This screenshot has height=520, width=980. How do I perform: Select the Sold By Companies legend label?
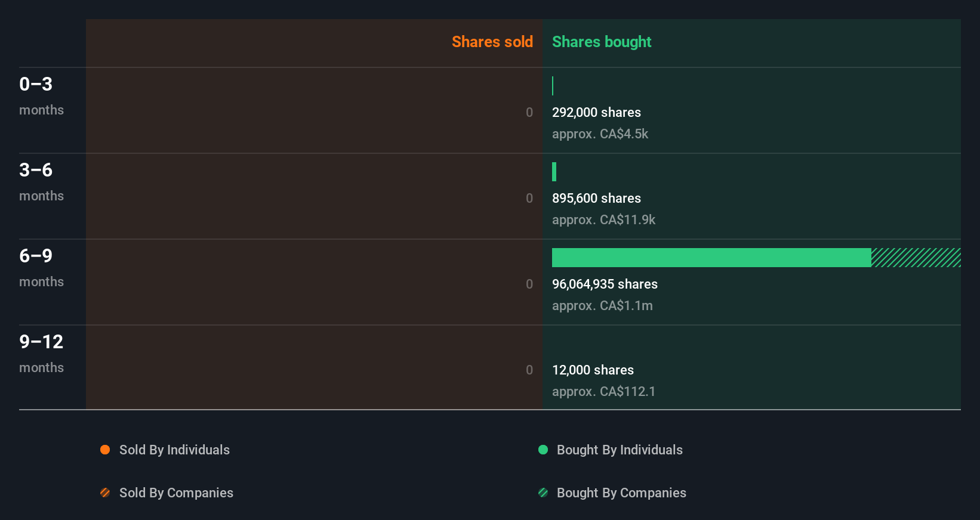(x=176, y=493)
